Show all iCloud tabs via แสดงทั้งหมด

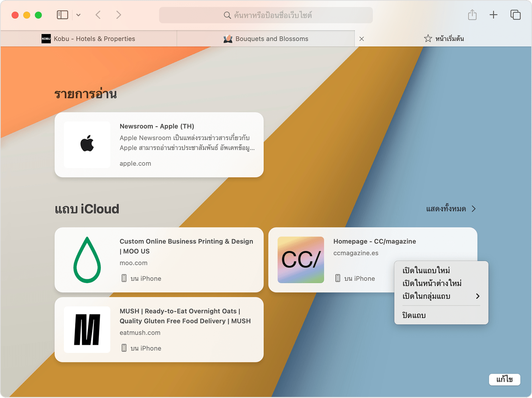(446, 209)
